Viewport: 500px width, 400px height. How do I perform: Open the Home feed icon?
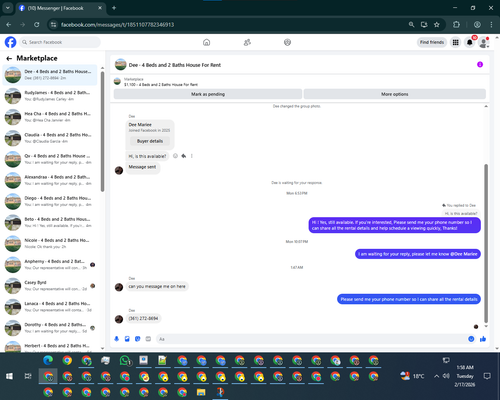(x=206, y=42)
